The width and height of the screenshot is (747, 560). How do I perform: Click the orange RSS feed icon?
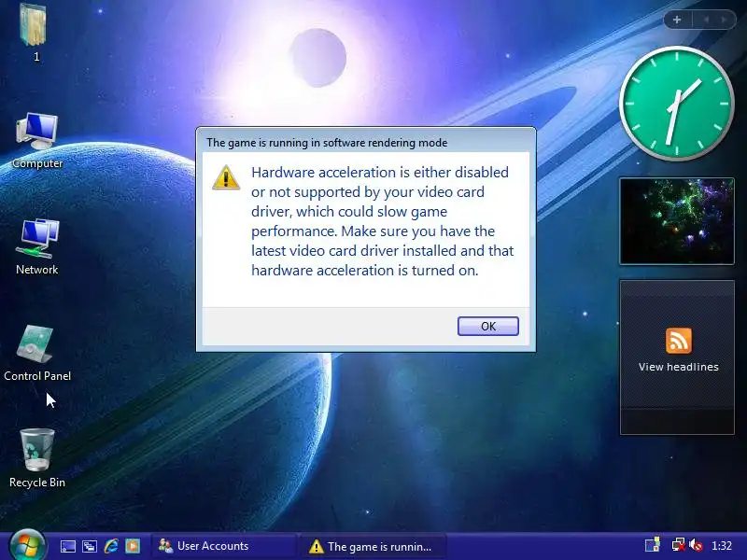679,341
